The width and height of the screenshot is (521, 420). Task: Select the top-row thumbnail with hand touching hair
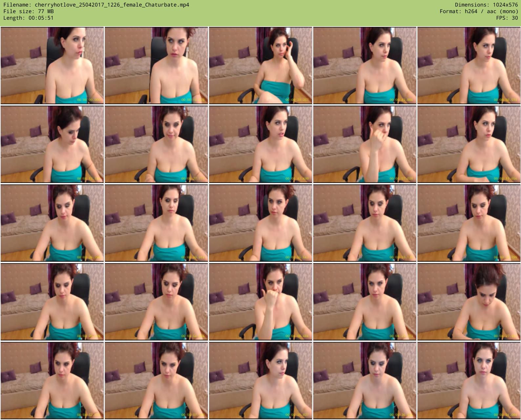click(x=260, y=66)
